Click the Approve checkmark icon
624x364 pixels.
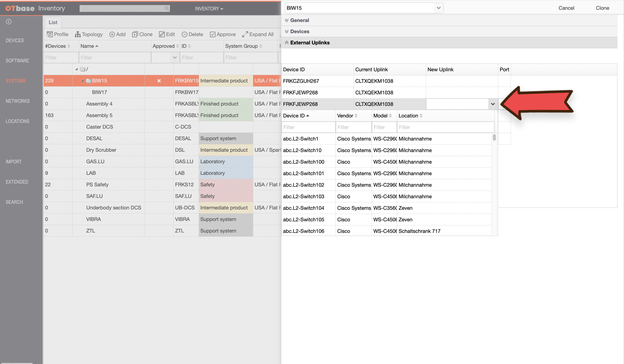click(x=213, y=34)
